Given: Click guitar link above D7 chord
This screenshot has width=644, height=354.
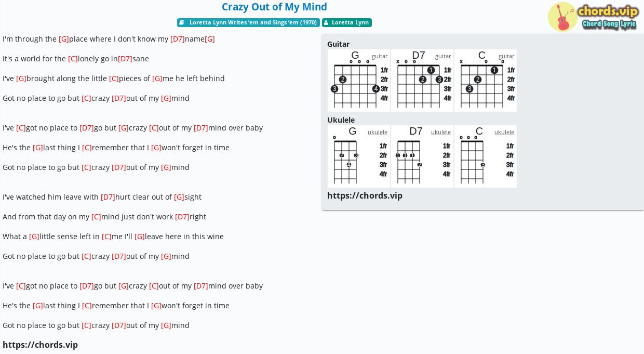Looking at the screenshot, I should pyautogui.click(x=443, y=56).
